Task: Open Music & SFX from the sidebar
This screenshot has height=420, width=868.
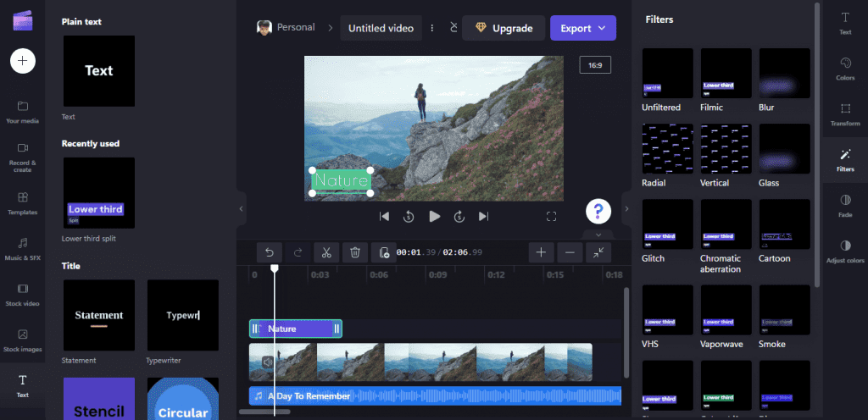Action: [x=23, y=249]
